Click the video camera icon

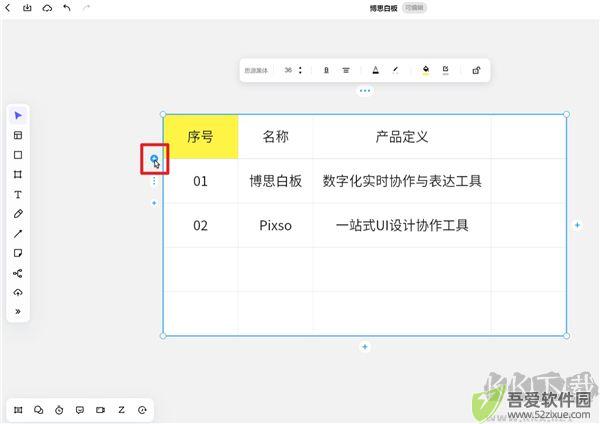point(100,410)
